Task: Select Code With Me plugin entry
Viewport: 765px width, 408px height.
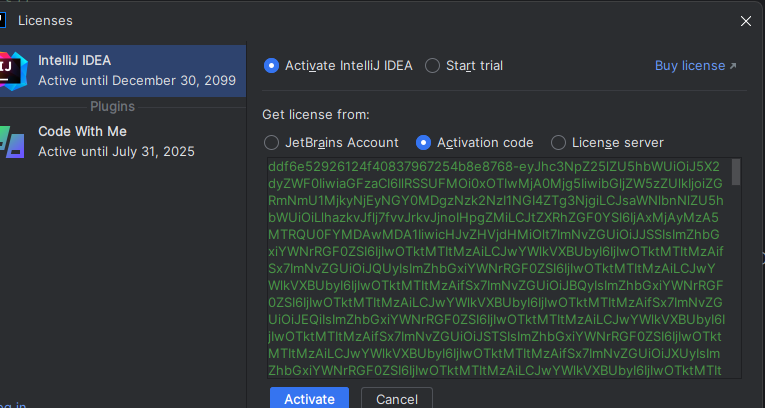Action: click(x=123, y=142)
